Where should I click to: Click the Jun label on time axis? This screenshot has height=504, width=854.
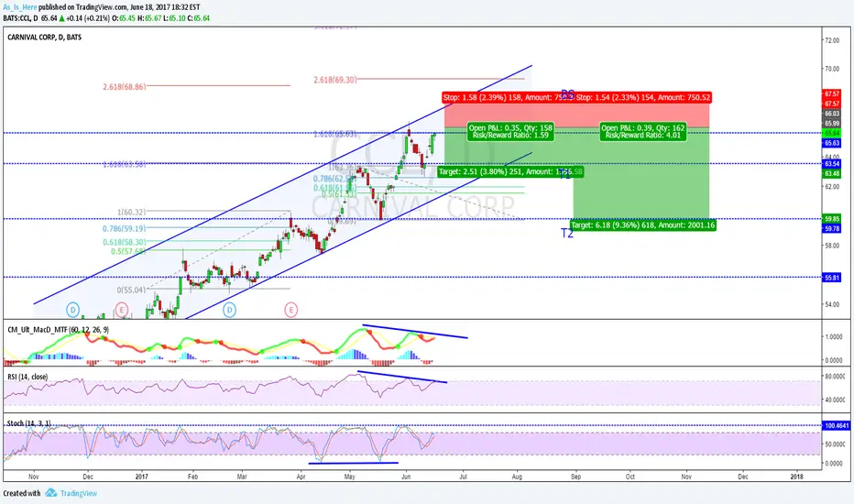pyautogui.click(x=406, y=477)
